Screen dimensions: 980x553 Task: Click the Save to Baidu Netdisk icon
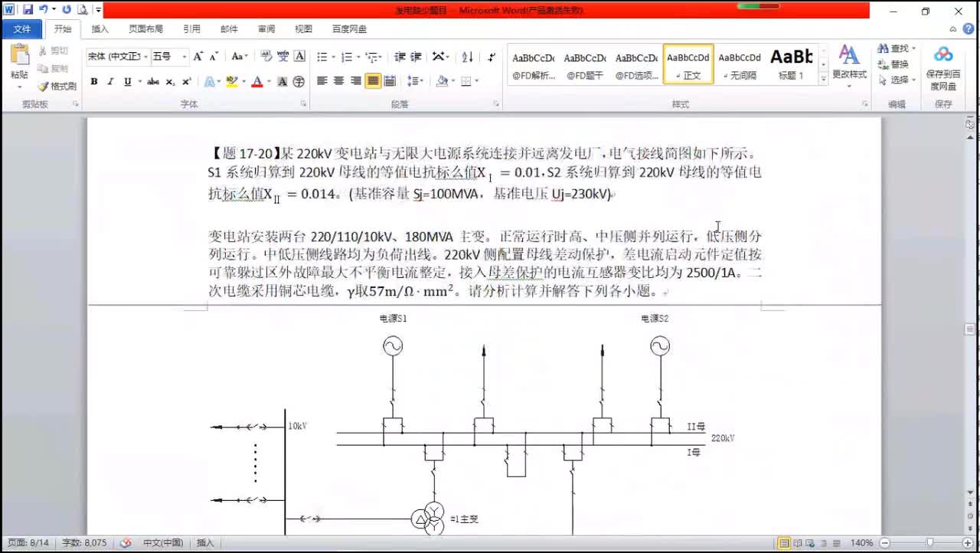click(x=943, y=55)
